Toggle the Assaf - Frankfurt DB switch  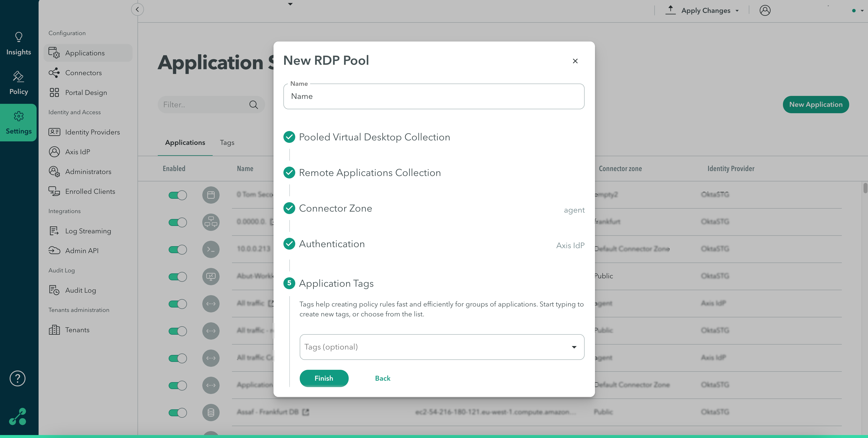(178, 412)
